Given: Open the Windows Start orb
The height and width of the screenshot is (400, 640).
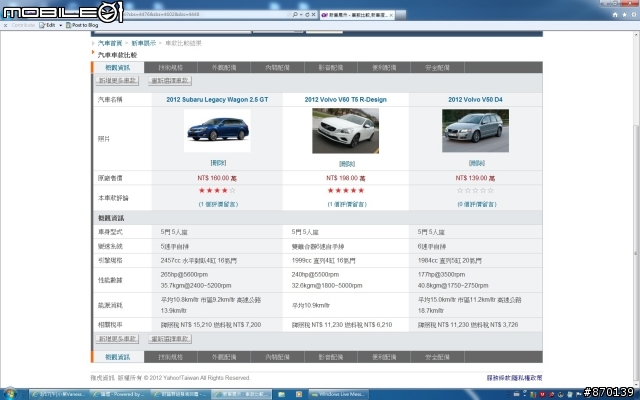Looking at the screenshot, I should point(10,394).
